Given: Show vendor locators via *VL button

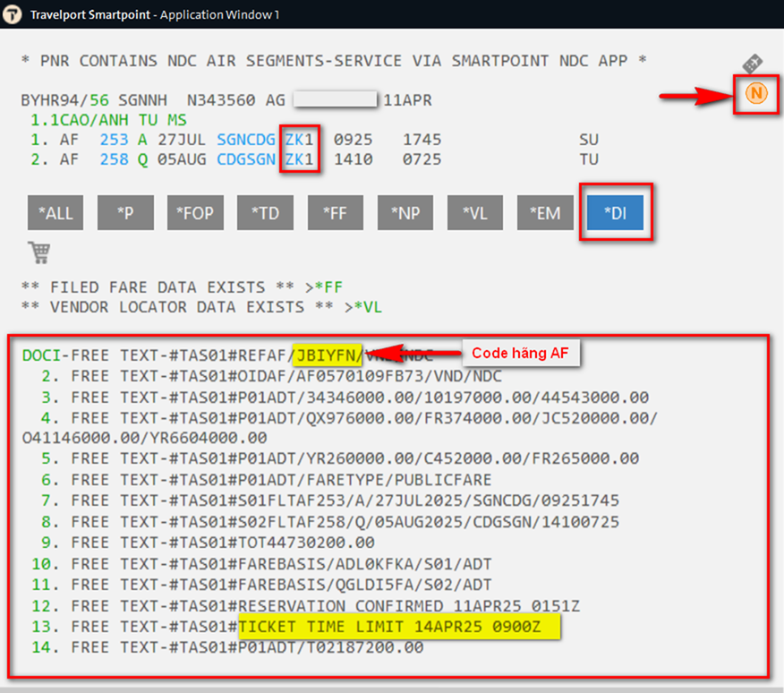Looking at the screenshot, I should click(475, 213).
